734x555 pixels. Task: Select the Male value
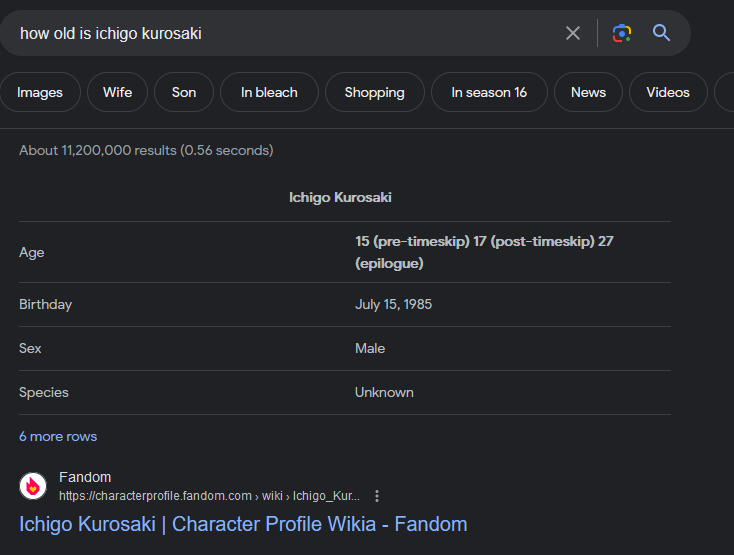tap(370, 349)
